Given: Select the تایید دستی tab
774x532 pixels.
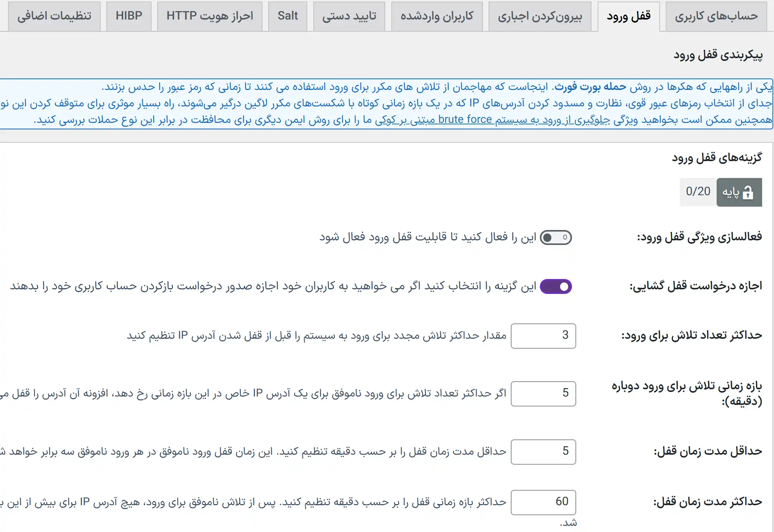Looking at the screenshot, I should (349, 16).
